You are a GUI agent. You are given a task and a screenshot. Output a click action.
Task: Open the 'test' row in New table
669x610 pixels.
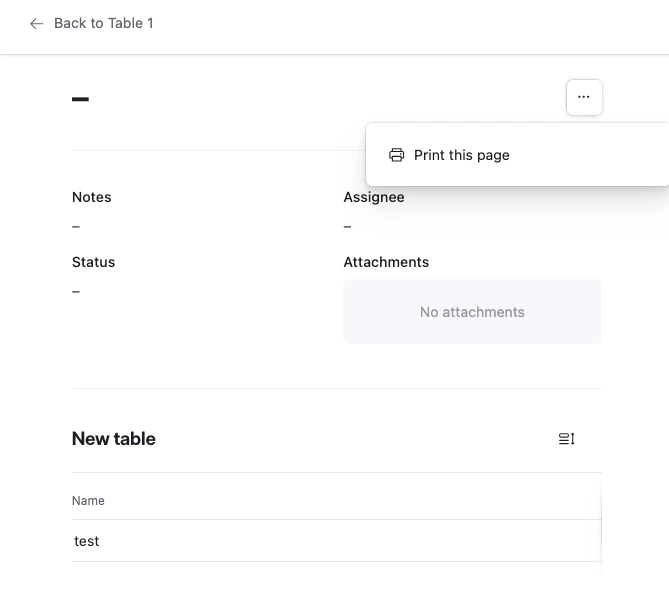[87, 541]
